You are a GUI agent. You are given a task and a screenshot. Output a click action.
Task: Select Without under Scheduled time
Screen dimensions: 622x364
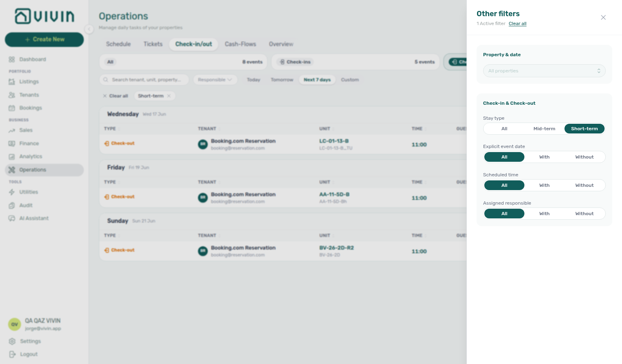pyautogui.click(x=584, y=185)
